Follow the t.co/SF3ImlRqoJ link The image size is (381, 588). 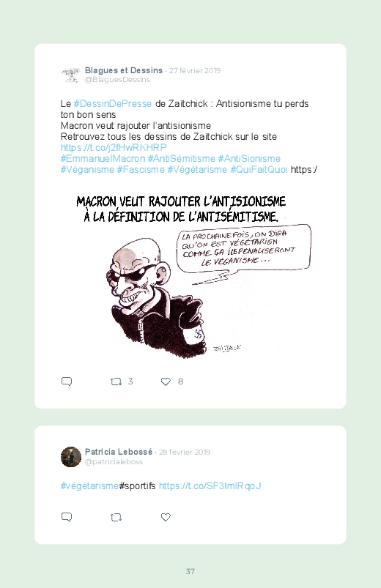pyautogui.click(x=210, y=486)
